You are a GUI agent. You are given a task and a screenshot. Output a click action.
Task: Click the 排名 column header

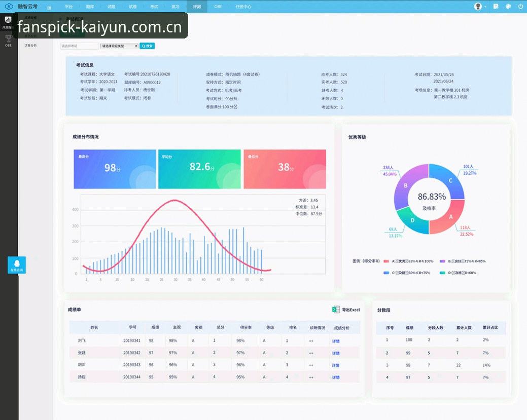point(293,327)
